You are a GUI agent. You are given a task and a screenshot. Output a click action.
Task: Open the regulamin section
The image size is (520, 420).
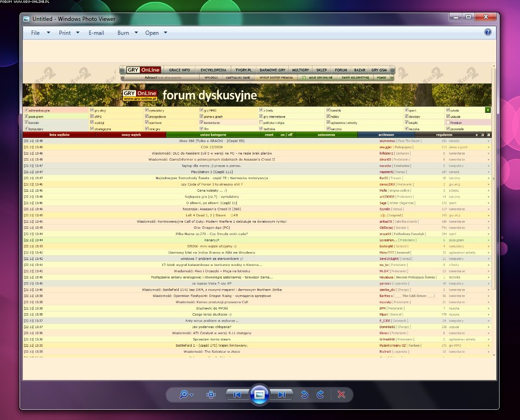(x=444, y=135)
